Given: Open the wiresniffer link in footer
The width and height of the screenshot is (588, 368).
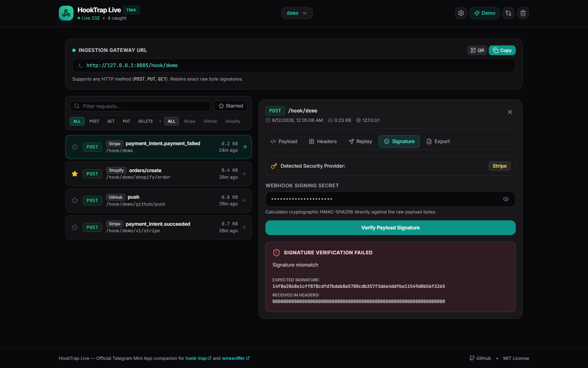Looking at the screenshot, I should pos(236,358).
